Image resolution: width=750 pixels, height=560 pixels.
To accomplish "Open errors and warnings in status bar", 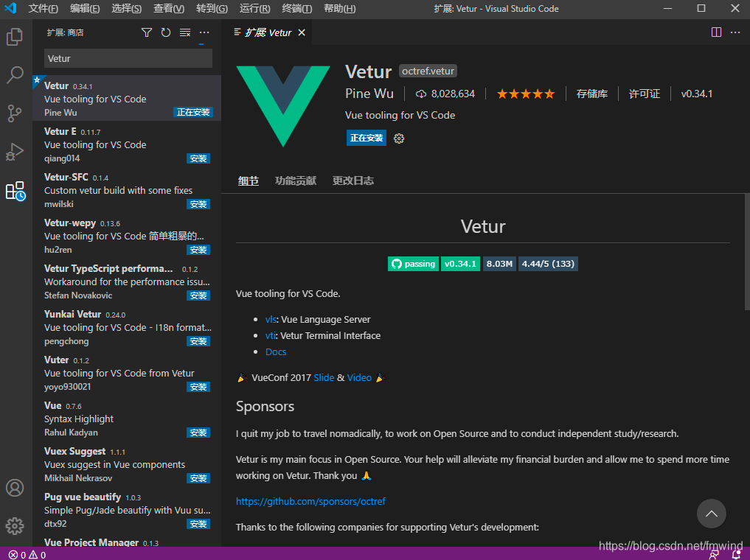I will coord(27,555).
